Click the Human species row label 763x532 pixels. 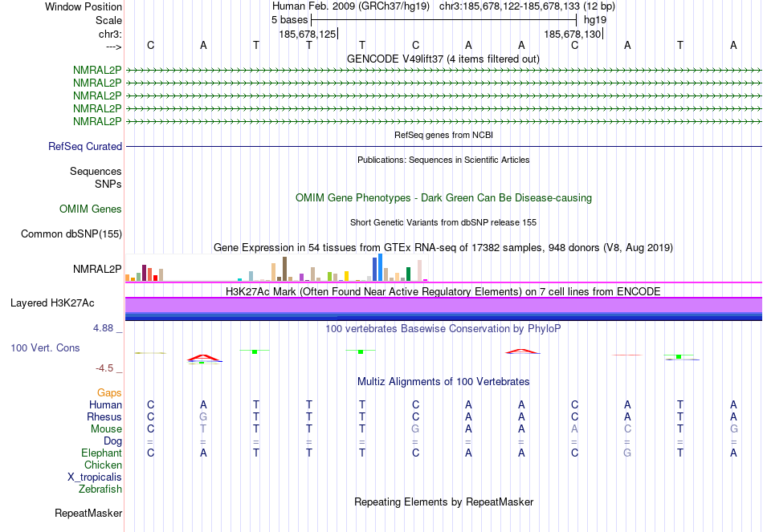pos(105,404)
